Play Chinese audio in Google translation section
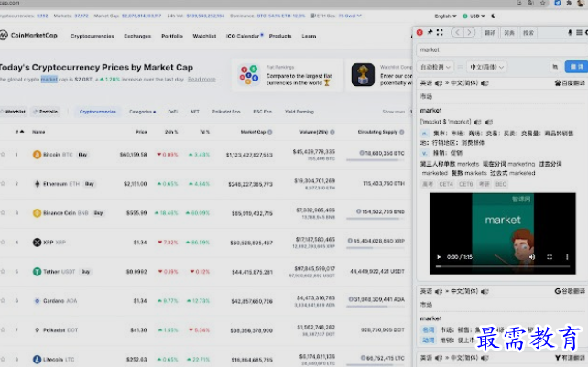Viewport: 588px width, 367px height. tap(485, 291)
